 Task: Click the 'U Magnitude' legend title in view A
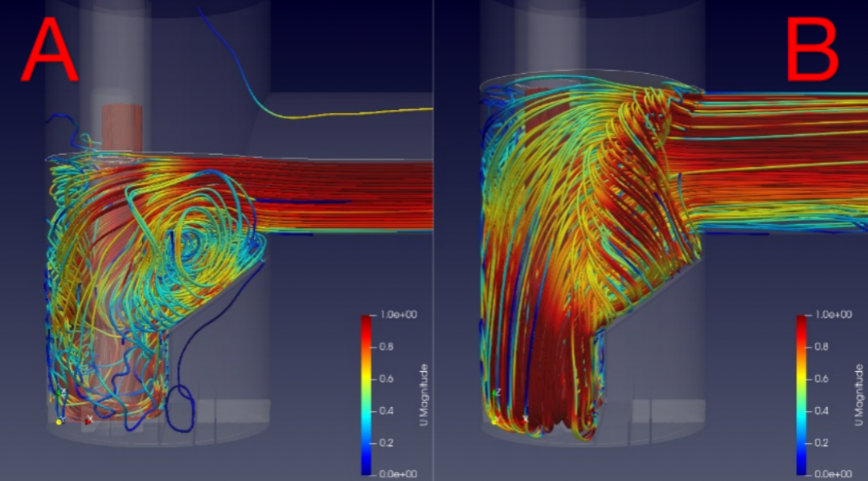point(424,395)
